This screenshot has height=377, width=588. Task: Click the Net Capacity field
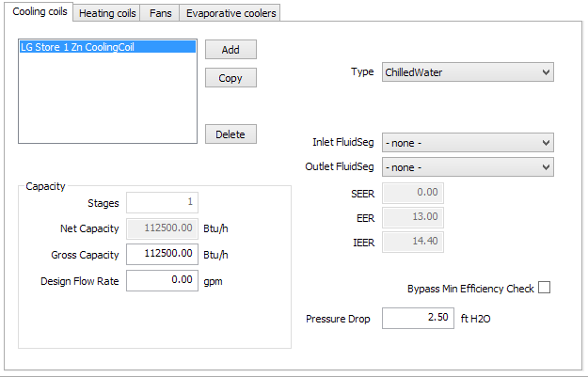[163, 228]
